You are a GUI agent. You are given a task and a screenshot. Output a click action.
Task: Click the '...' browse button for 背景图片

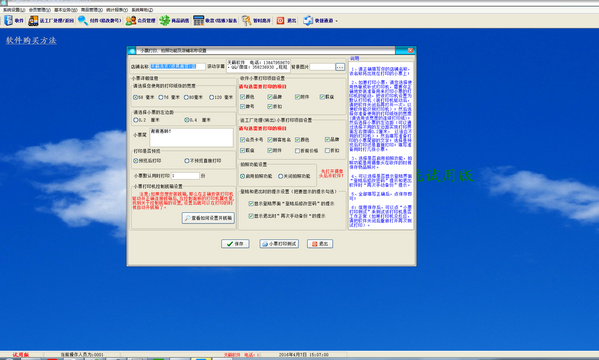coord(340,67)
